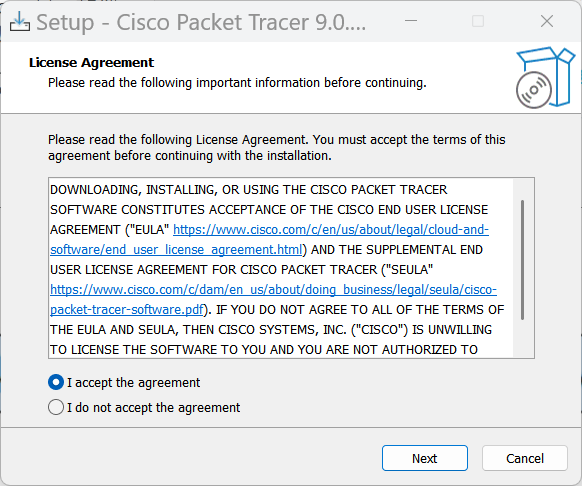Click the "Setup - Cisco Packet Tracer" title bar
The height and width of the screenshot is (486, 582).
coord(201,22)
